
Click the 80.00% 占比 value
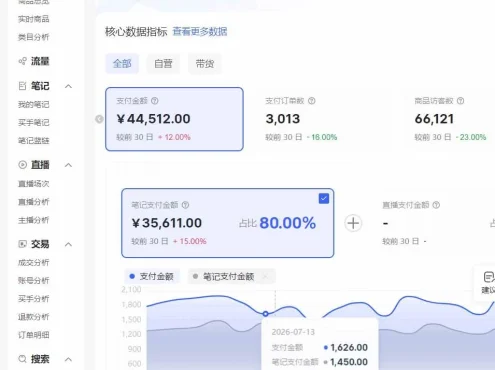point(287,223)
